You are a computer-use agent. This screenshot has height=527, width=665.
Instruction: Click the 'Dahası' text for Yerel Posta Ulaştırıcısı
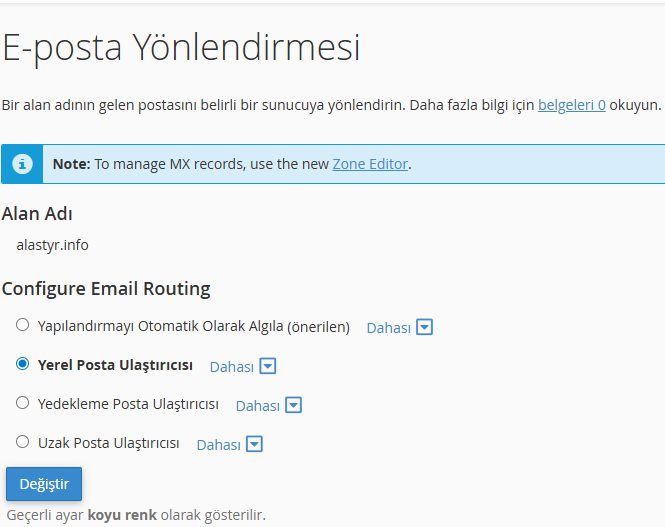point(231,366)
